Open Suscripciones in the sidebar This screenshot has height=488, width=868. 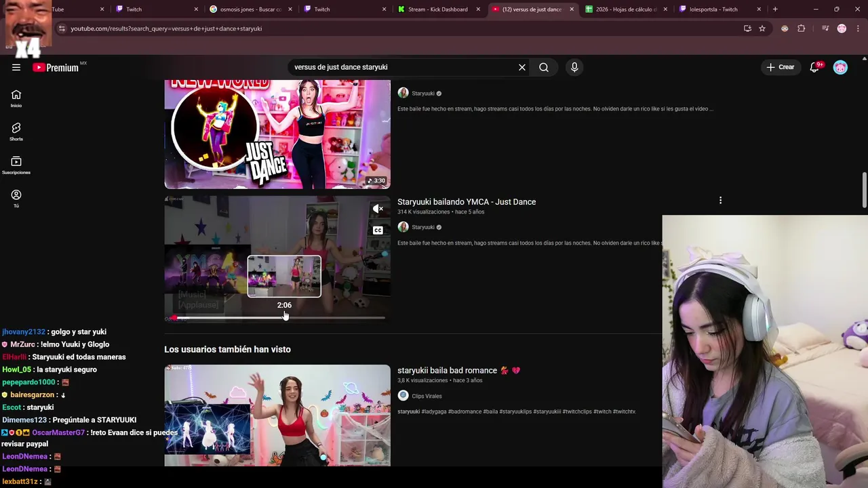(x=16, y=165)
